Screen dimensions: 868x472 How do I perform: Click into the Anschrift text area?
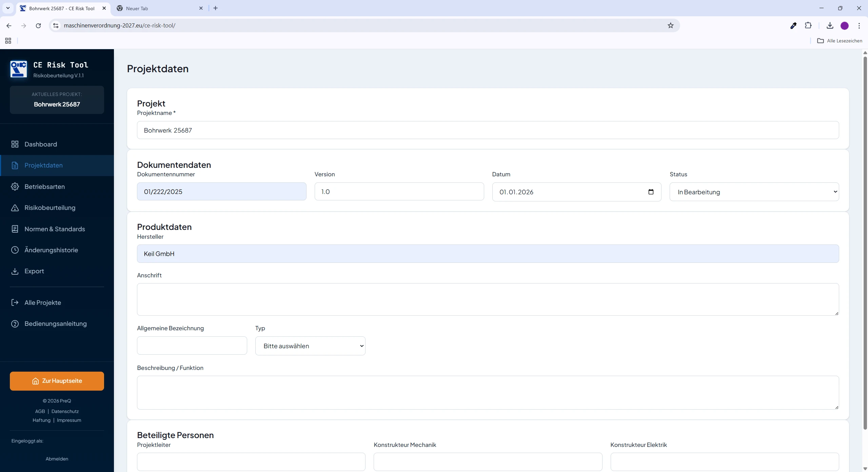pyautogui.click(x=488, y=299)
